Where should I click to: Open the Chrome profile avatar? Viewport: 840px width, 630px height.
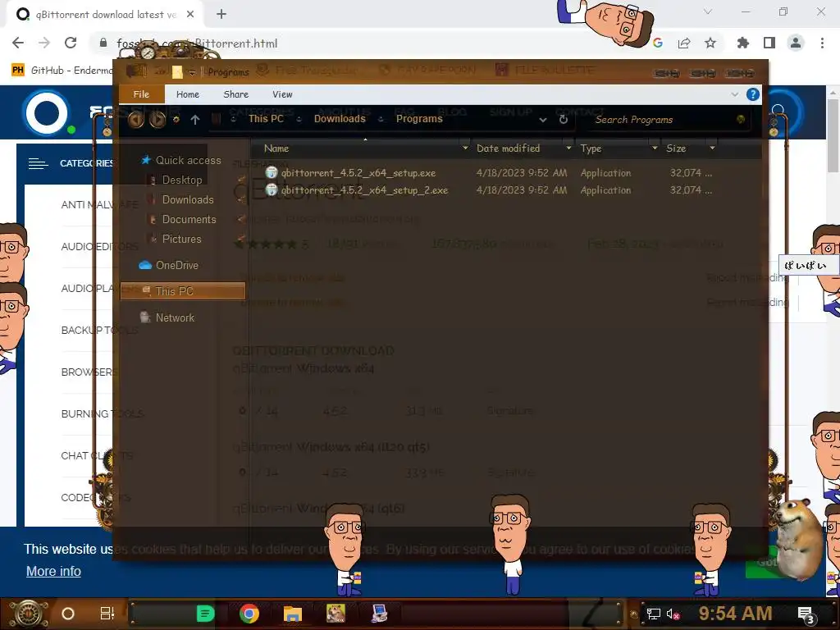point(796,43)
